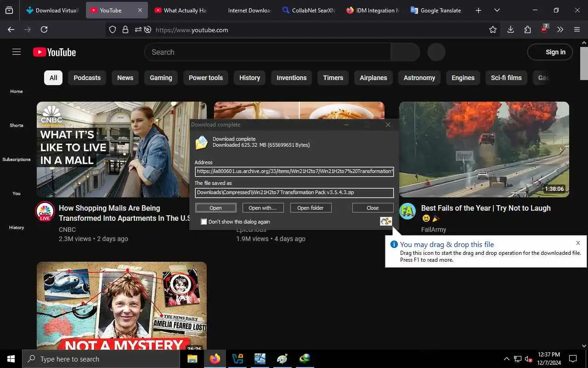The image size is (588, 368).
Task: Close the YouTube tab
Action: (x=140, y=10)
